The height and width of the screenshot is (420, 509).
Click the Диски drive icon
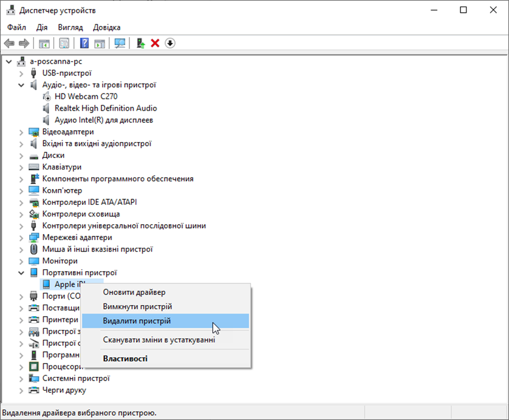click(34, 156)
